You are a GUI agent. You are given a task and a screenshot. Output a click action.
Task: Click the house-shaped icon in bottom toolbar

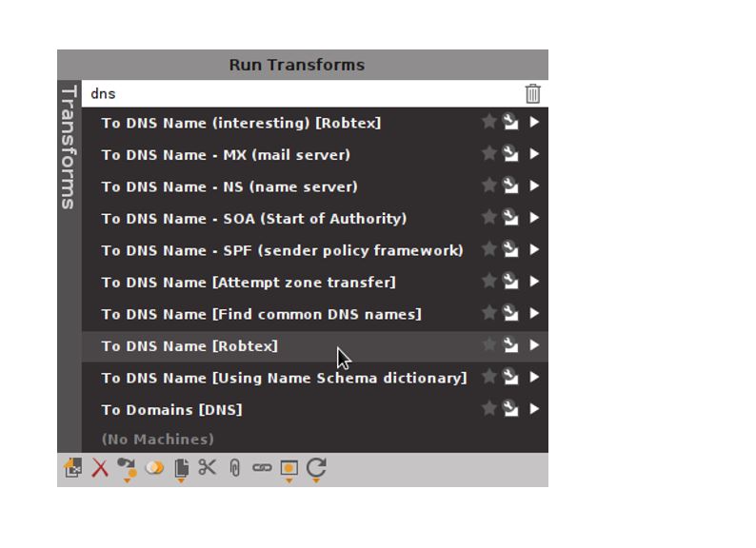click(x=72, y=468)
